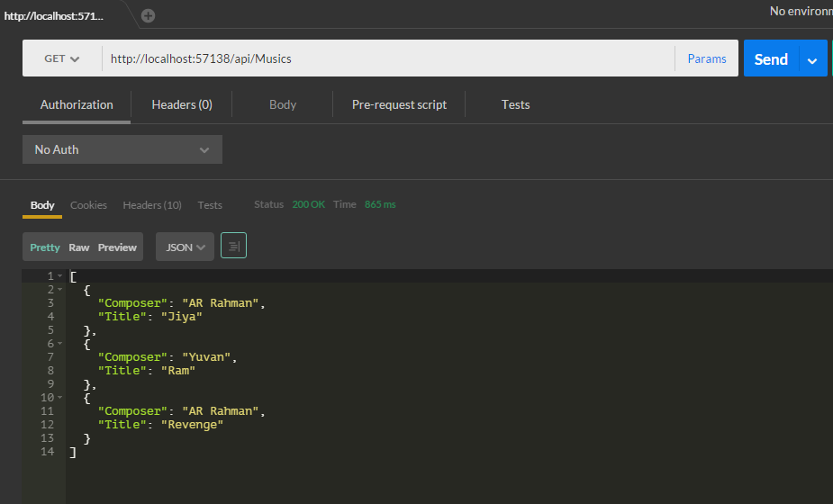Click "AR Rahman" on line 11
This screenshot has width=833, height=504.
pos(220,411)
